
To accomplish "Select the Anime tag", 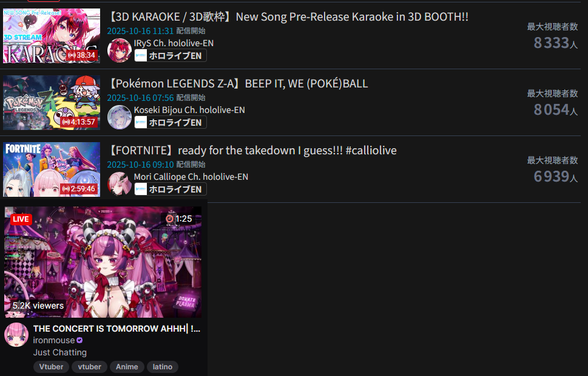I will pos(127,367).
